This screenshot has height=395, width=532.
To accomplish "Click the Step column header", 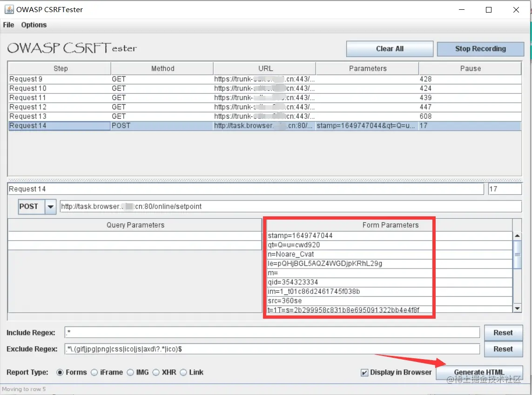I will pyautogui.click(x=60, y=68).
